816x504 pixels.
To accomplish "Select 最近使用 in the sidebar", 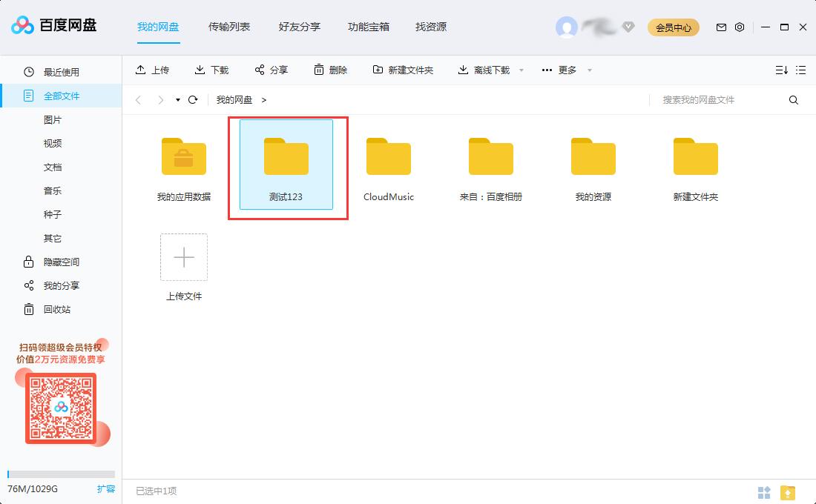I will click(x=61, y=72).
